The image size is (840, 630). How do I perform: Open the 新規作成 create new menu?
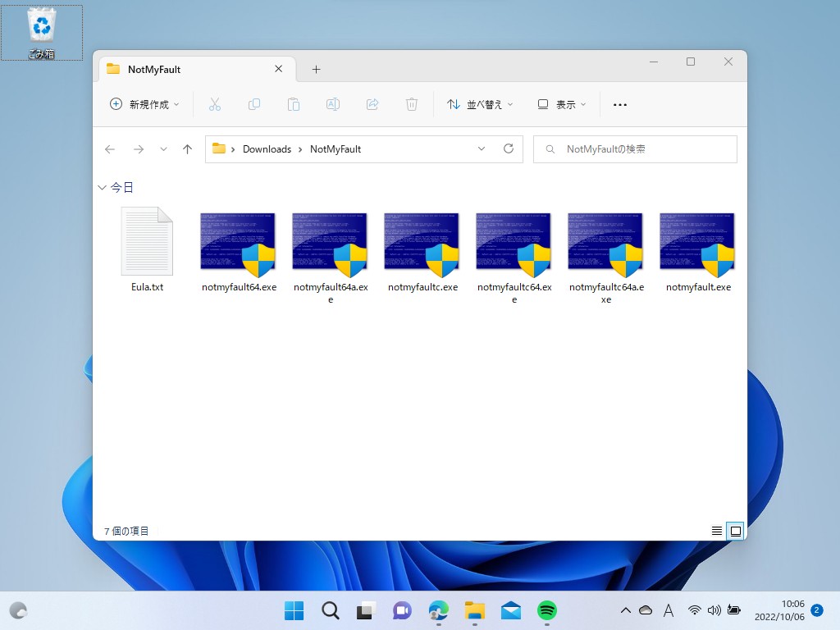[x=144, y=104]
